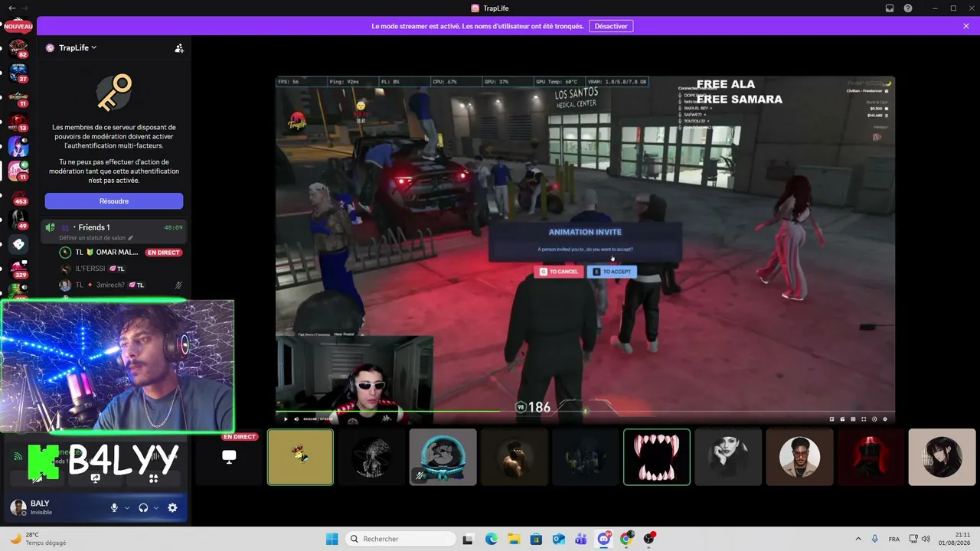Screen dimensions: 980x551
Task: Open Microsoft Edge from the taskbar
Action: point(491,539)
